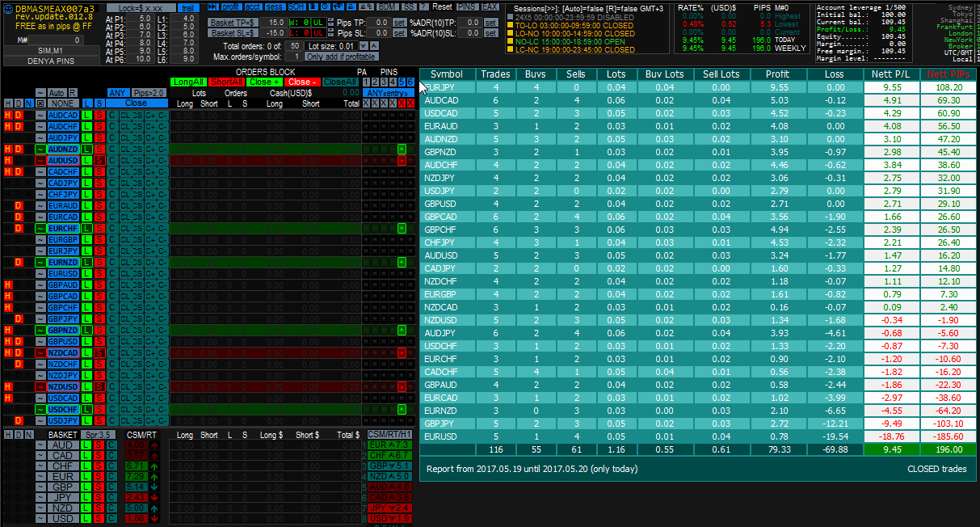Click the Basket TP value field 15.0
This screenshot has height=527, width=980.
[275, 23]
